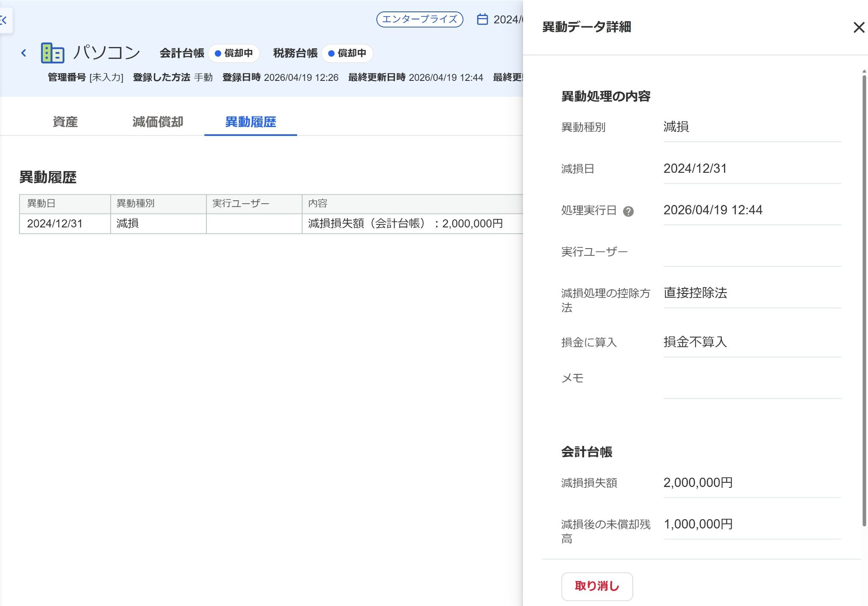Click the 実行ユーザー column header

254,204
